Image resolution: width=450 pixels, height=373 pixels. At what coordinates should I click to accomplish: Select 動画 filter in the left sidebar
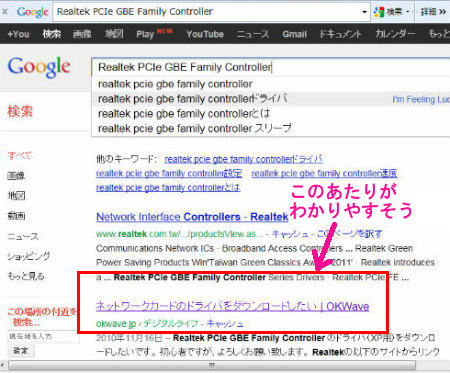point(16,216)
